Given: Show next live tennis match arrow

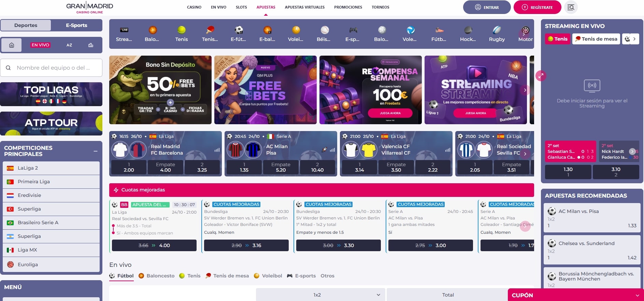Looking at the screenshot, I should (632, 152).
